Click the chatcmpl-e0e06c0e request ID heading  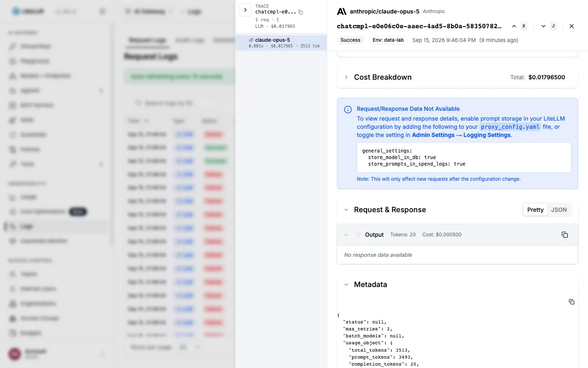[x=419, y=26]
